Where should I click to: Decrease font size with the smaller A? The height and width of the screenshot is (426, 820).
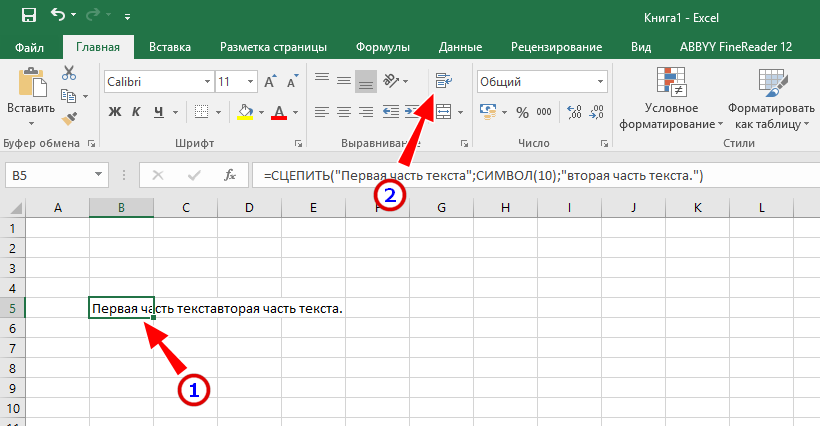point(292,82)
